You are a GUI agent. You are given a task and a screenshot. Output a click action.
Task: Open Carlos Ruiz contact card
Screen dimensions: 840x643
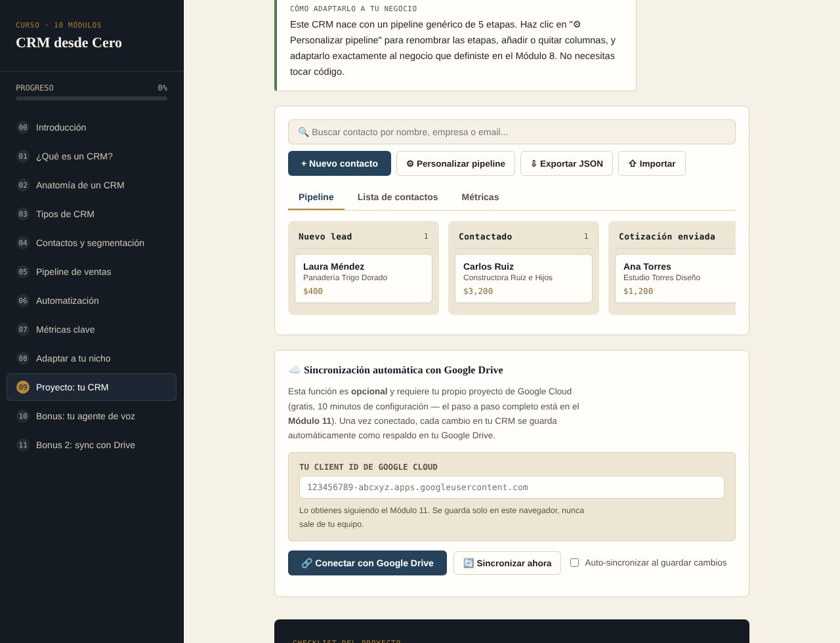click(x=524, y=278)
